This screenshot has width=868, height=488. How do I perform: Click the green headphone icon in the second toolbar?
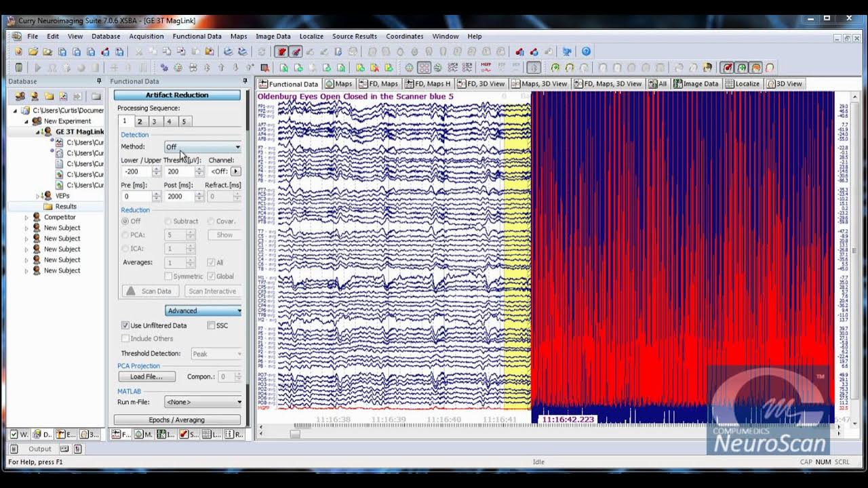(555, 67)
